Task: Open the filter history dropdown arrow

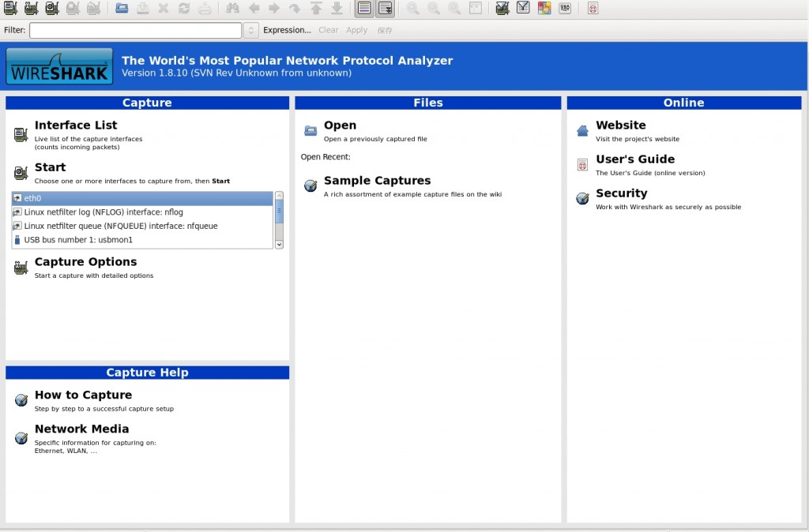Action: (x=250, y=31)
